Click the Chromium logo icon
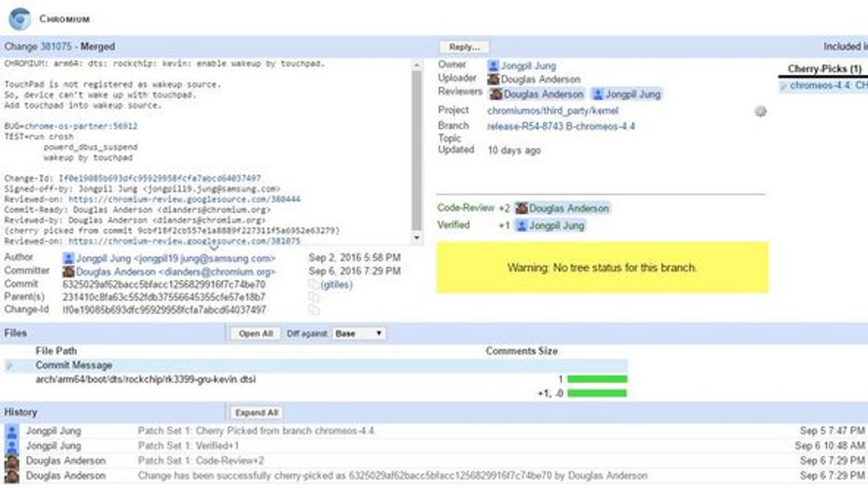Image resolution: width=868 pixels, height=488 pixels. point(20,18)
